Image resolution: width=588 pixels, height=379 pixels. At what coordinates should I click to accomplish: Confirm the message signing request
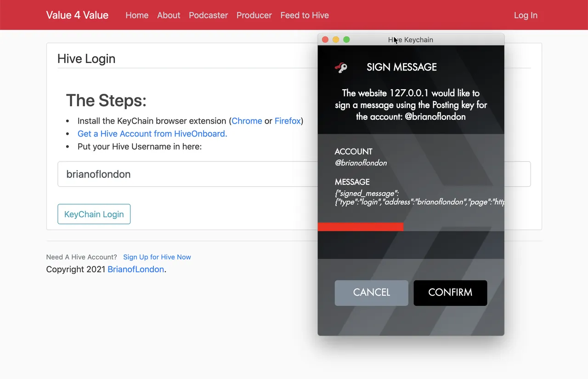[450, 293]
